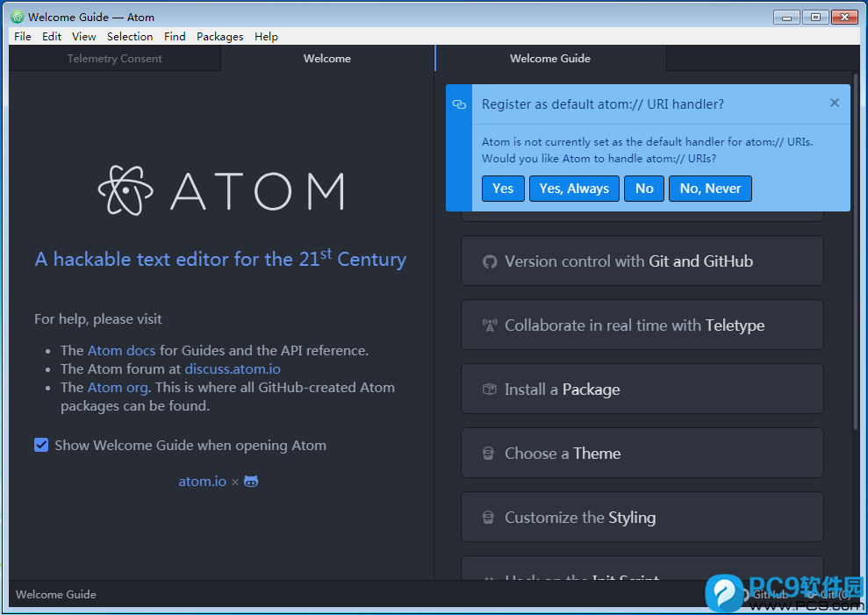Open the Help menu
This screenshot has height=615, width=868.
(266, 37)
